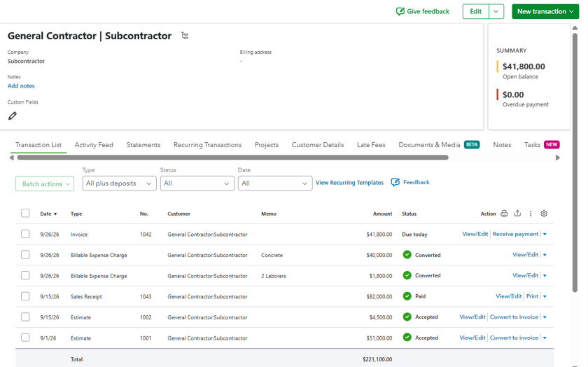Click View/Edit on Invoice 1042 row

(475, 234)
